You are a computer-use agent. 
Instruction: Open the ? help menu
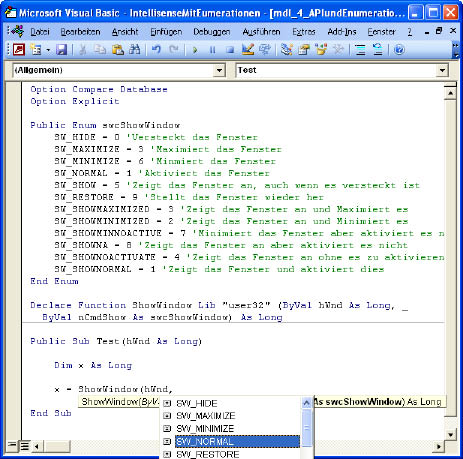410,32
